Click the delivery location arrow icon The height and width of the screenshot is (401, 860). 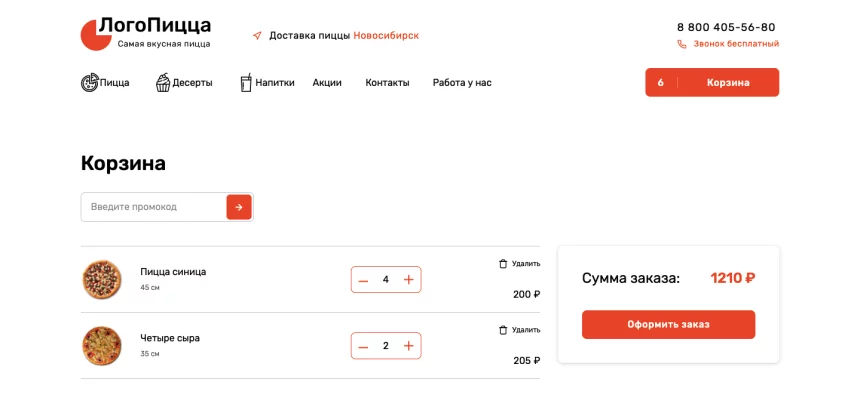pyautogui.click(x=257, y=36)
